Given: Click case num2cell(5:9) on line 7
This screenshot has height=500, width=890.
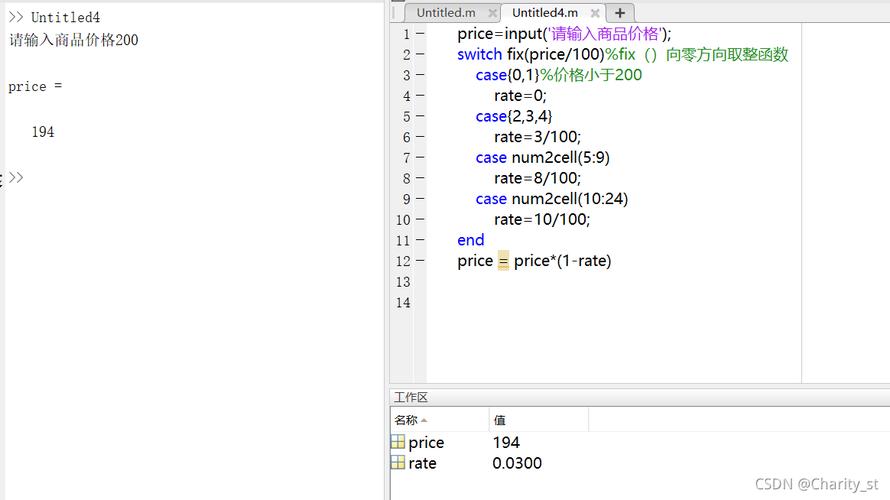Looking at the screenshot, I should click(x=543, y=158).
